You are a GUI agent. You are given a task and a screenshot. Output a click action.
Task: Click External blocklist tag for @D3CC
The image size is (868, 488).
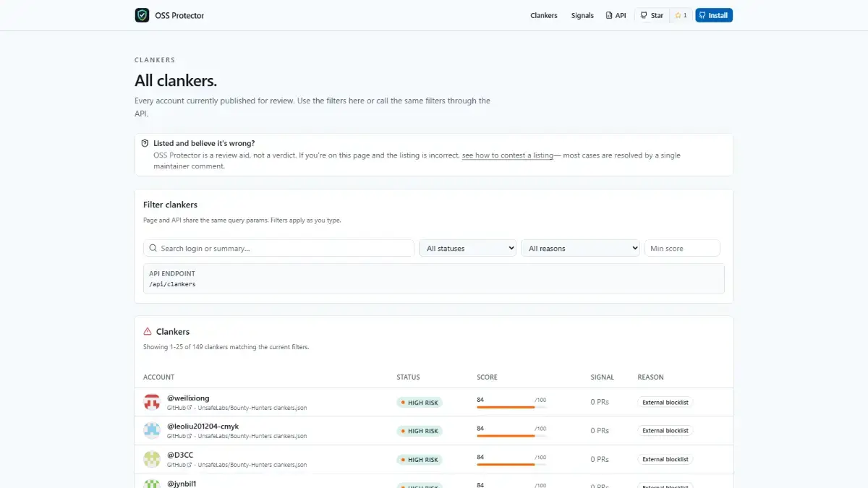pos(665,459)
